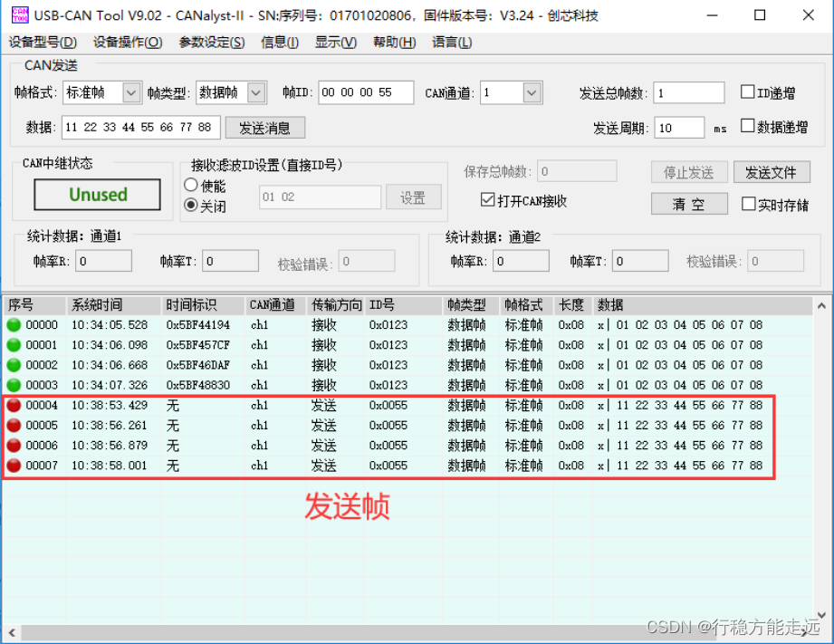Screen dimensions: 834x644
Task: Click channel 2 帧率T value field
Action: tap(640, 261)
